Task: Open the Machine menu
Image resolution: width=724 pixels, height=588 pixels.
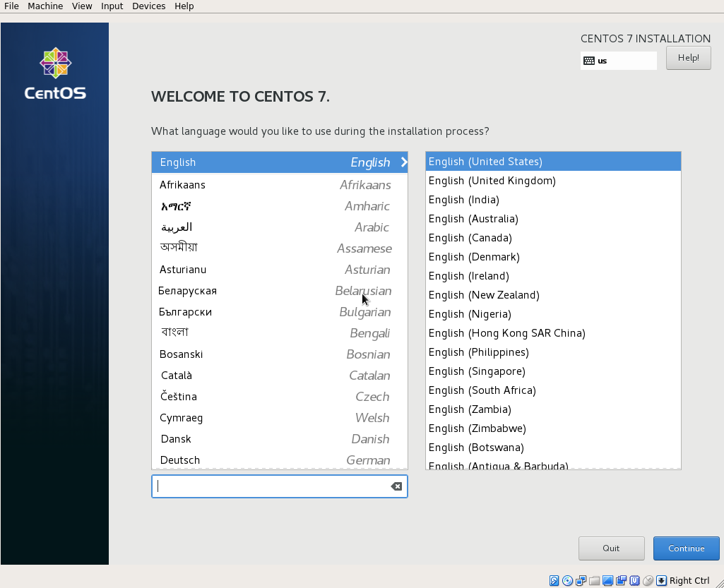Action: coord(44,6)
